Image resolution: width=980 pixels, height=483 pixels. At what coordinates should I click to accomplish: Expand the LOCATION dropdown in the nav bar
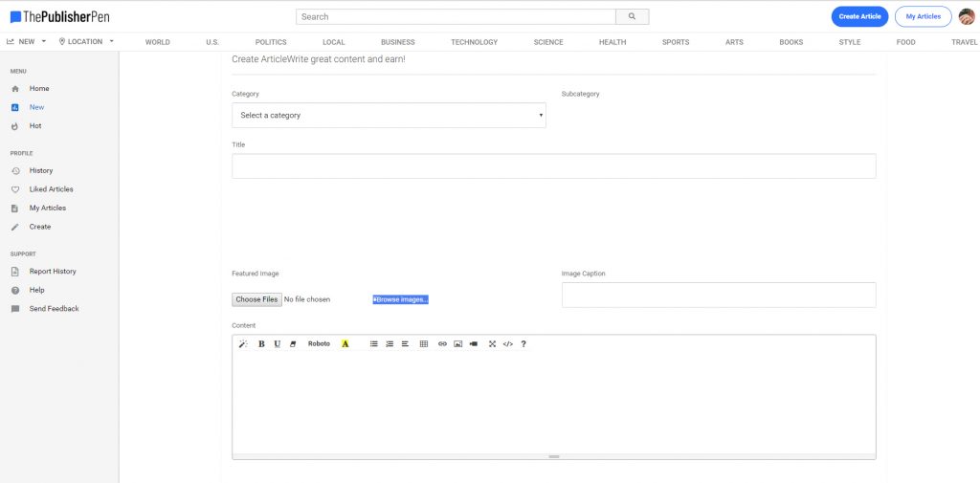[86, 42]
